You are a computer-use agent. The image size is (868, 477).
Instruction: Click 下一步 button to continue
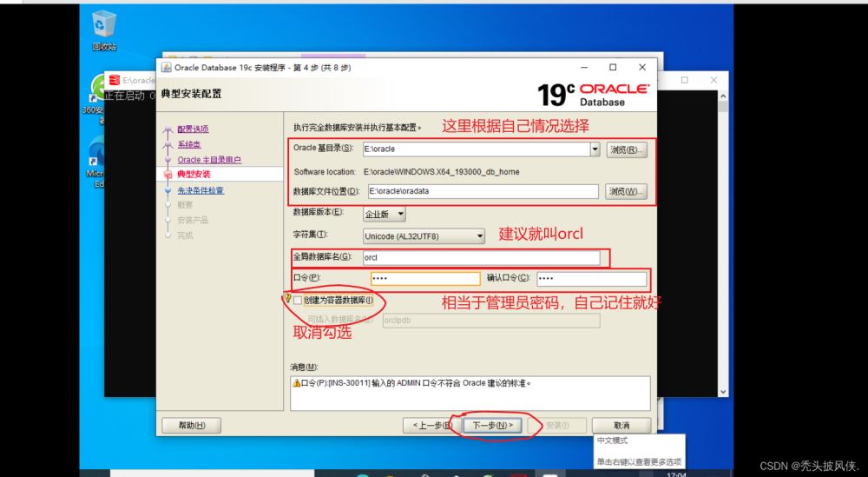pyautogui.click(x=490, y=425)
